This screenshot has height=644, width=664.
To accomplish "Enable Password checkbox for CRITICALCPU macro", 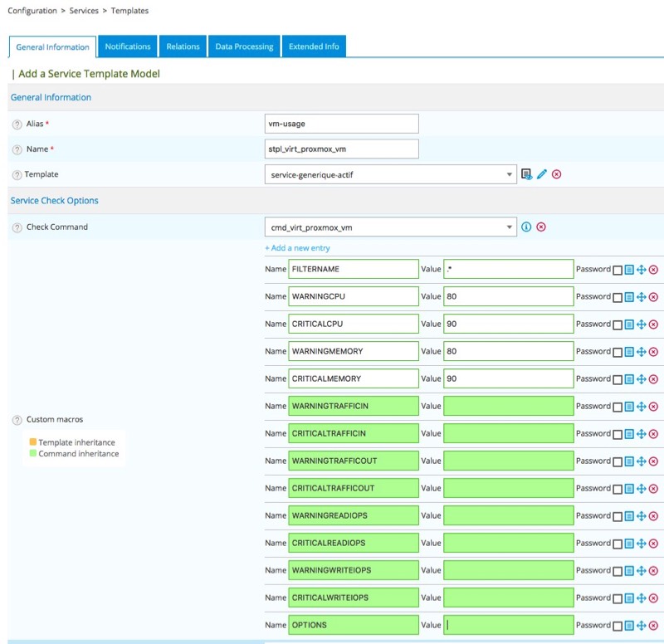I will coord(617,324).
